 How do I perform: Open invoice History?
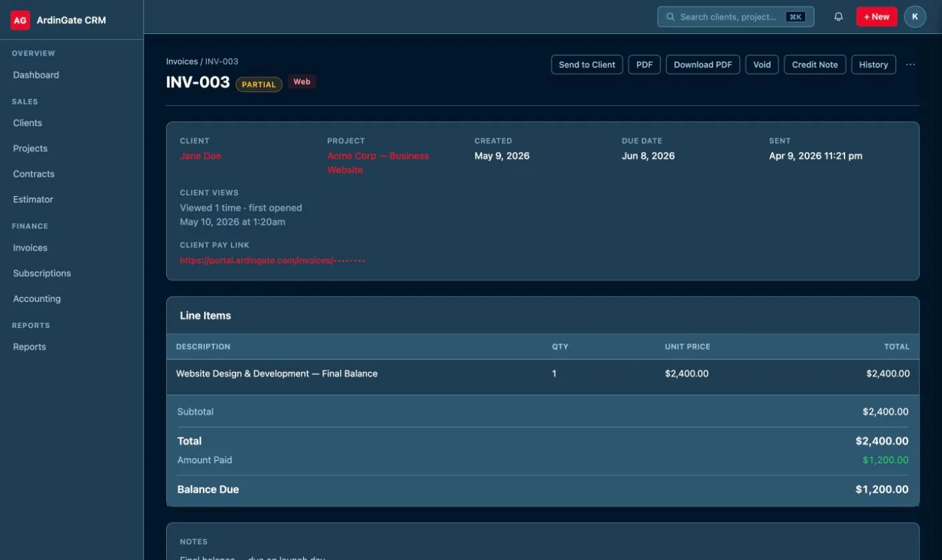873,65
